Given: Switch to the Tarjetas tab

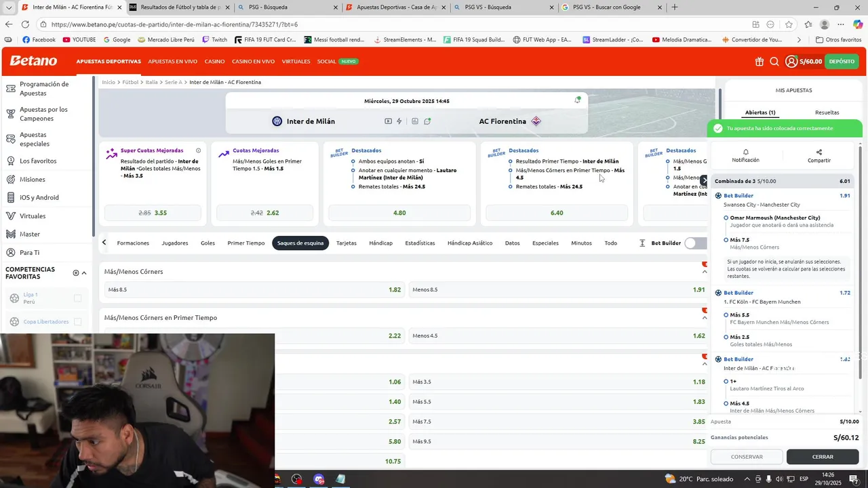Looking at the screenshot, I should click(x=347, y=243).
